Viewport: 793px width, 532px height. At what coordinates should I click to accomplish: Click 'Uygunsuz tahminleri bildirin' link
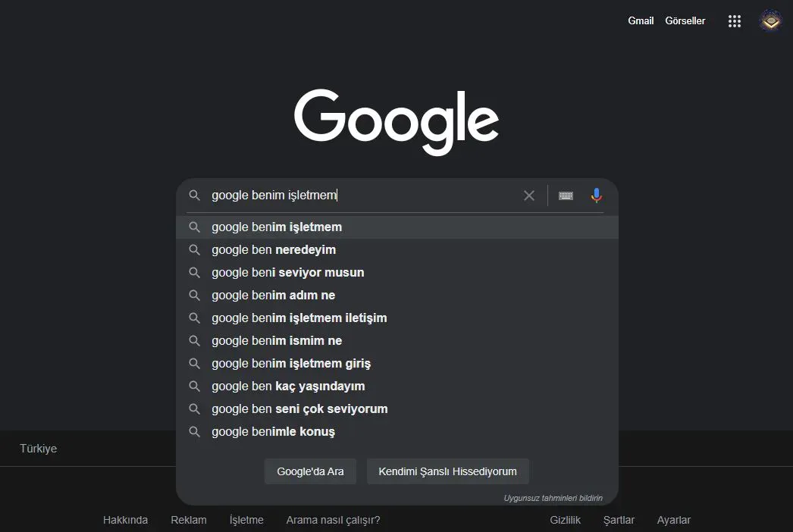[x=553, y=498]
